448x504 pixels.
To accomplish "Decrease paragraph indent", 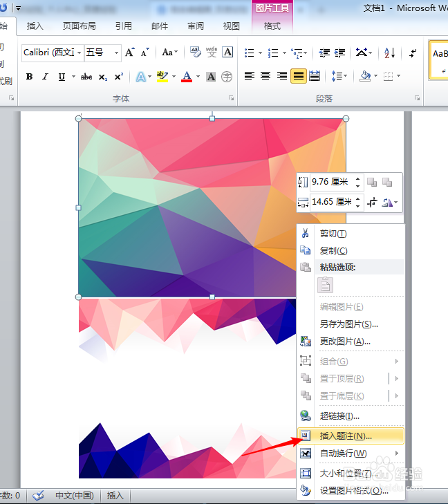I will pos(324,53).
